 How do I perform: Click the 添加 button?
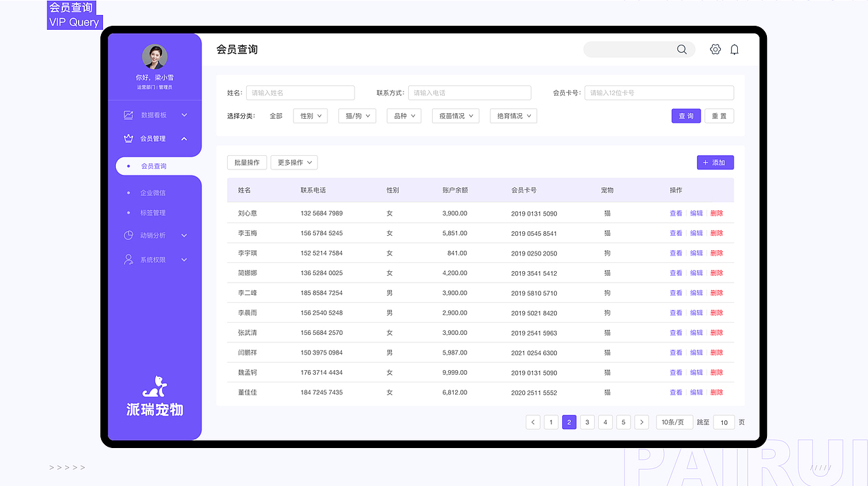[x=715, y=163]
